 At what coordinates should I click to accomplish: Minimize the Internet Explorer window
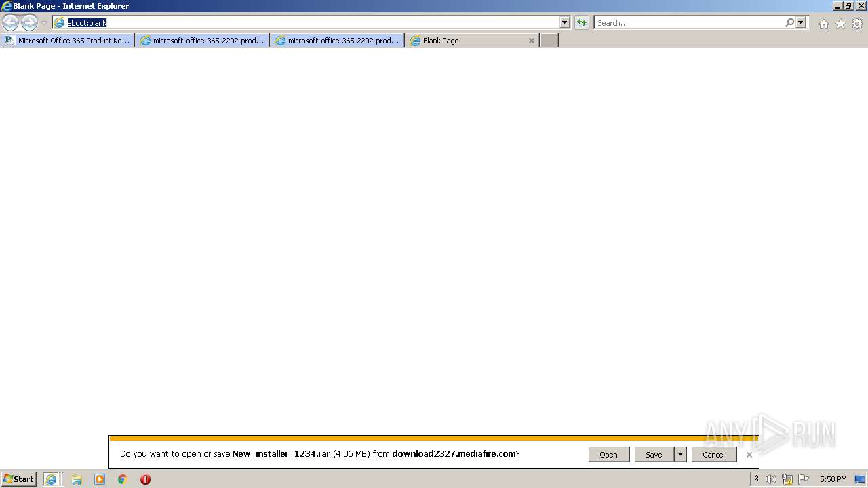(x=837, y=6)
